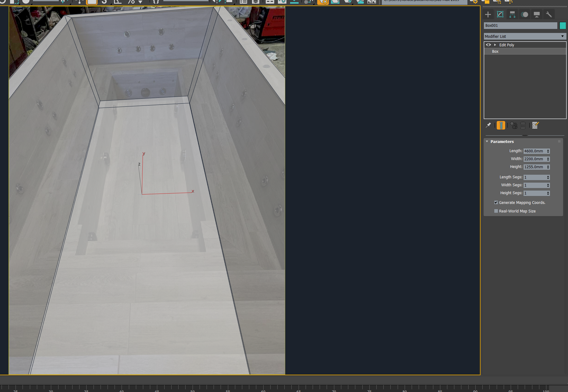Open the Modifier List dropdown
This screenshot has width=568, height=392.
click(x=563, y=36)
